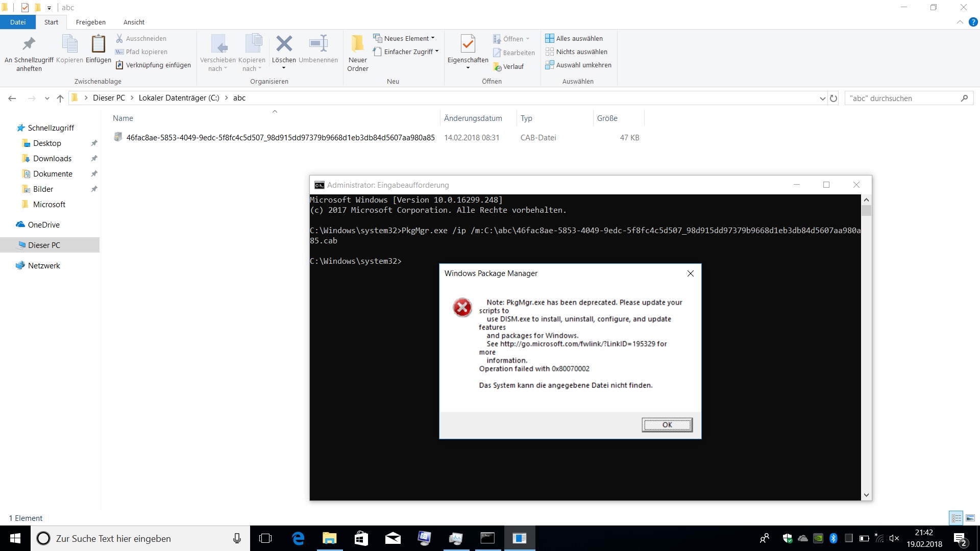This screenshot has height=551, width=980.
Task: Click taskbar search text box
Action: (140, 538)
